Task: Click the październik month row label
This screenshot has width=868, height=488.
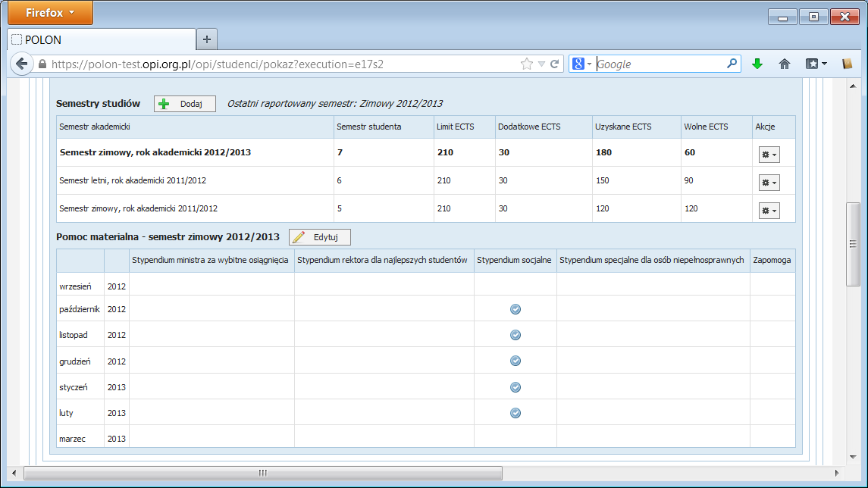Action: point(80,309)
